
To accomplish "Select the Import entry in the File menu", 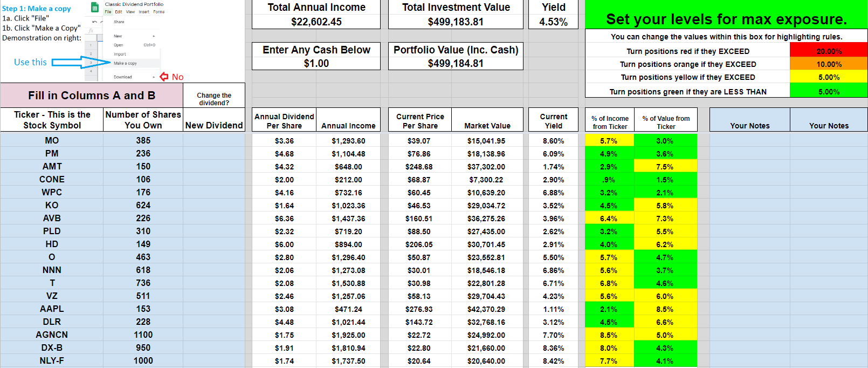I will (120, 54).
